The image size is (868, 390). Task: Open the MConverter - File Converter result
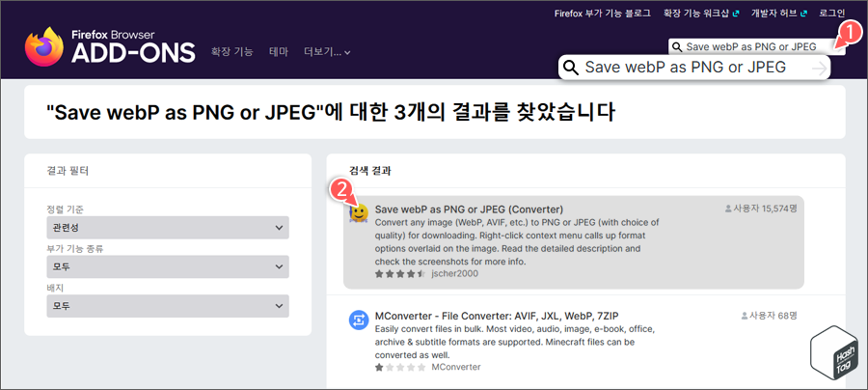click(497, 317)
